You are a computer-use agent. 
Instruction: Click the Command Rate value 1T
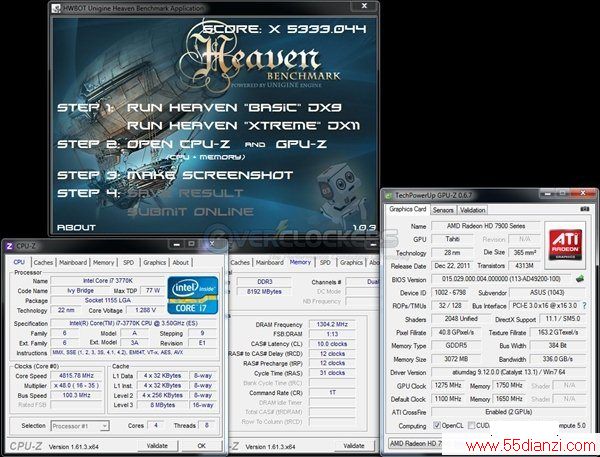tap(332, 392)
